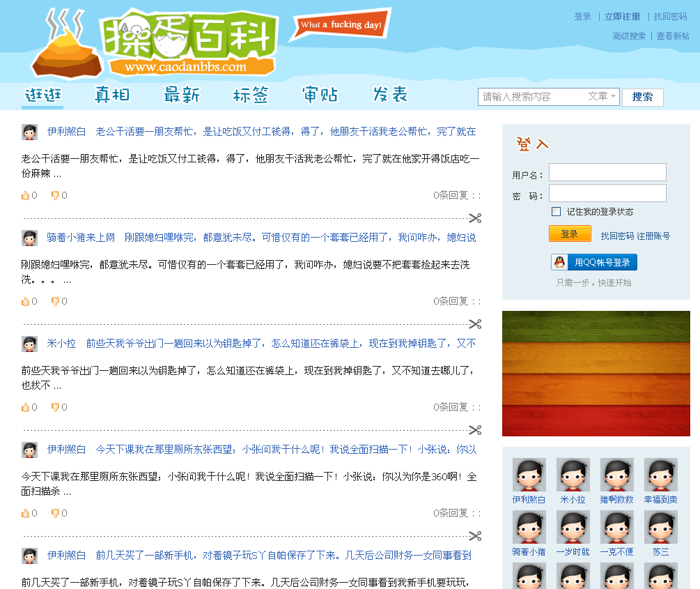Click the 搜索 button
The image size is (700, 589).
pos(642,97)
